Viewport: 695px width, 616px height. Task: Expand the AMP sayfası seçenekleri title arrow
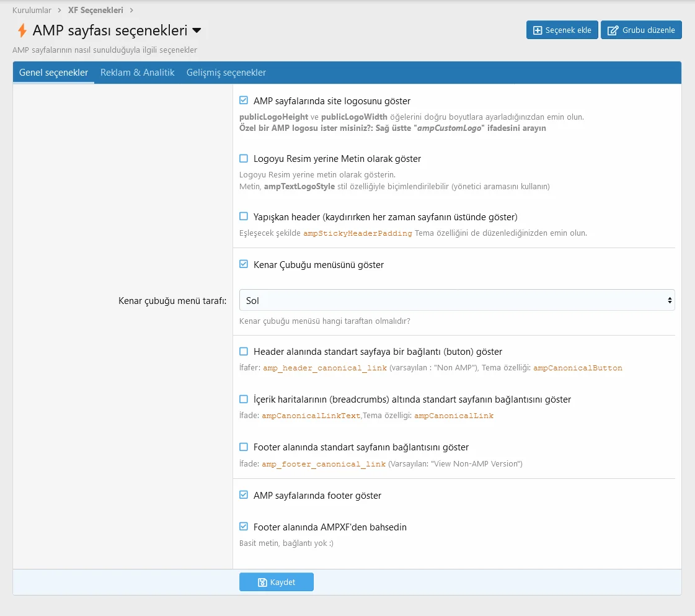pyautogui.click(x=197, y=30)
